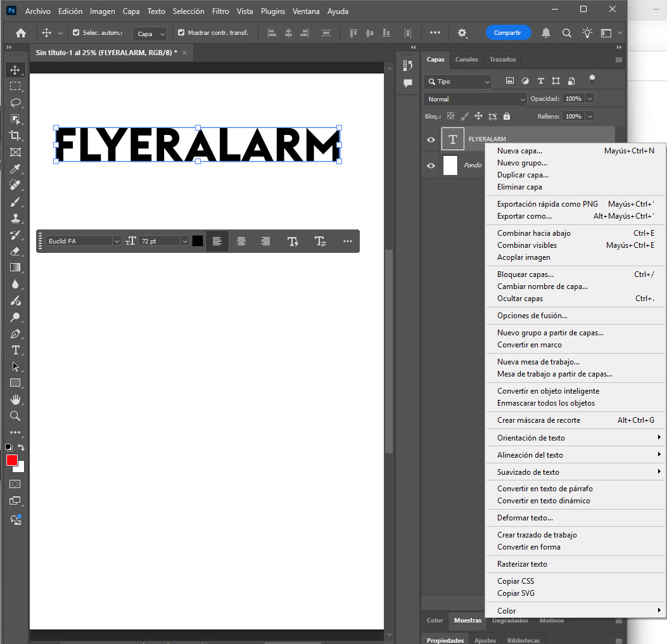The height and width of the screenshot is (644, 667).
Task: Open the Euclid FA font dropdown
Action: pyautogui.click(x=116, y=241)
